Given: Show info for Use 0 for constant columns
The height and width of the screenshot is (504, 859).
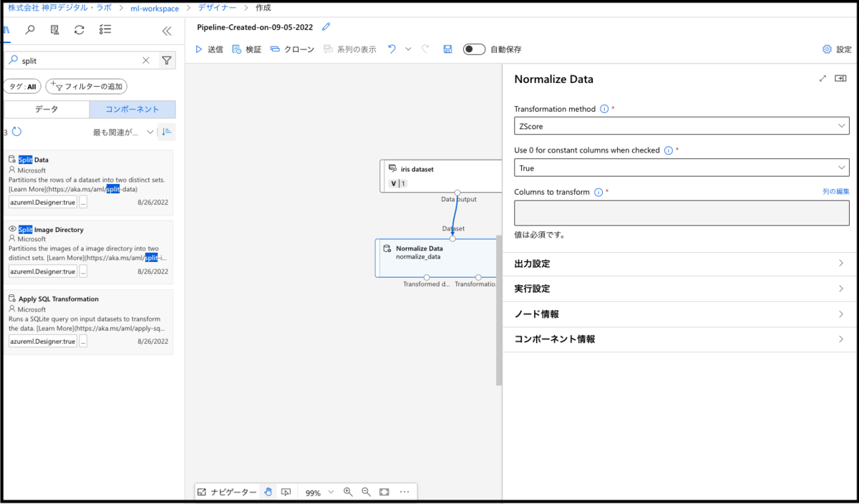Looking at the screenshot, I should tap(668, 150).
